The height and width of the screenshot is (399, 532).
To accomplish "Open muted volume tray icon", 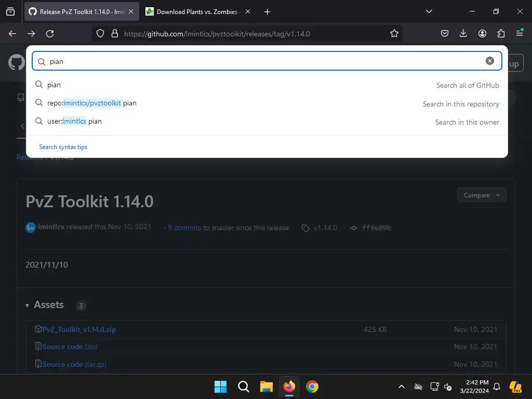I will click(448, 387).
